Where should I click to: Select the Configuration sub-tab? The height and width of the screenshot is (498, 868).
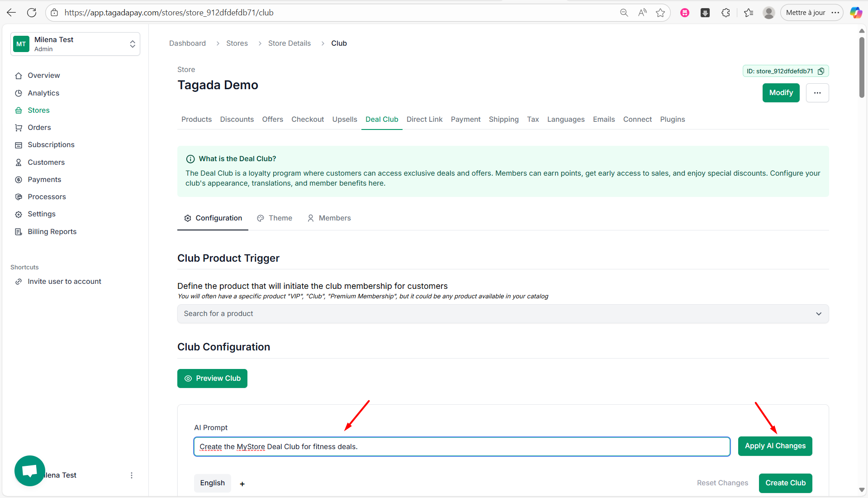click(213, 218)
